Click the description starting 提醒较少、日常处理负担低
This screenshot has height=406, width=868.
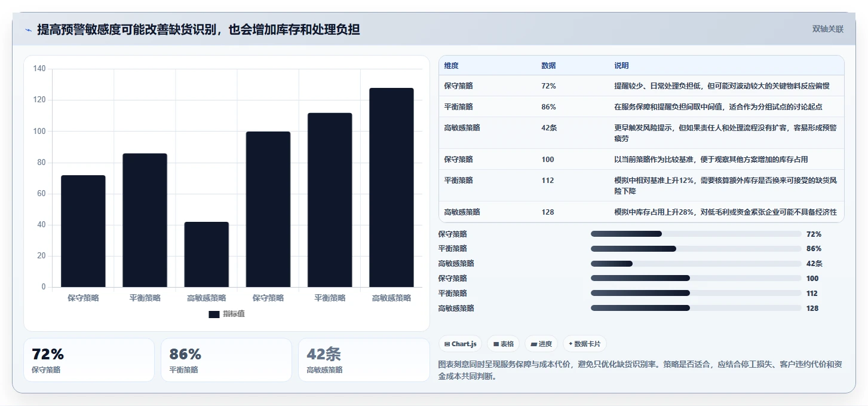[x=722, y=86]
